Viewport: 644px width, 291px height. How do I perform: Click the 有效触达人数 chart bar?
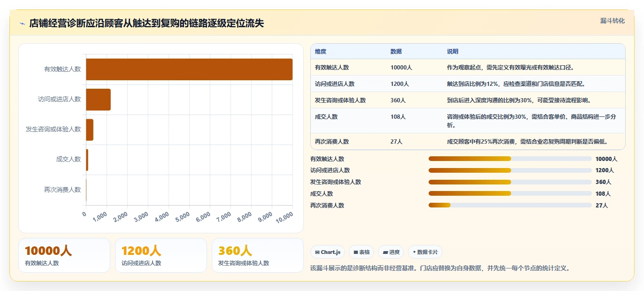coord(189,69)
